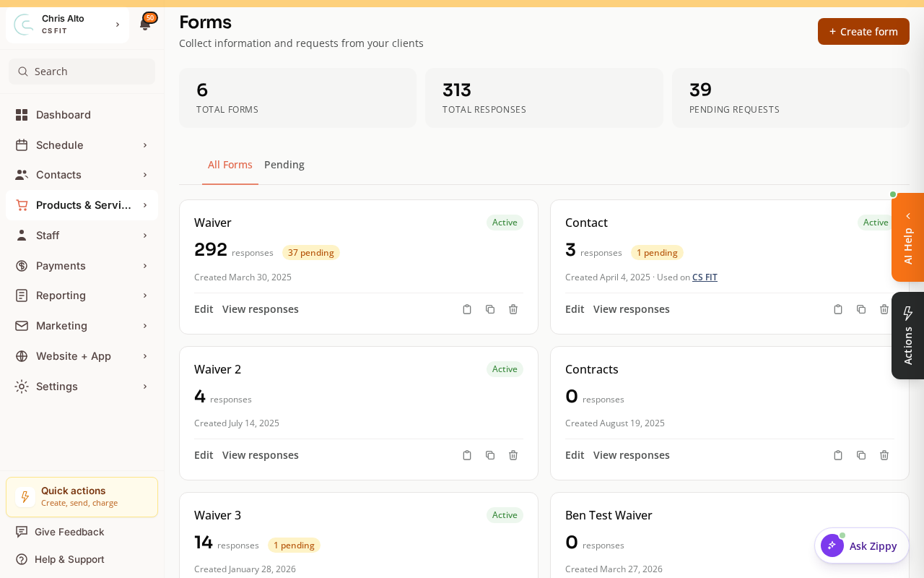The height and width of the screenshot is (578, 924).
Task: Click the Dashboard grid icon
Action: pos(22,115)
